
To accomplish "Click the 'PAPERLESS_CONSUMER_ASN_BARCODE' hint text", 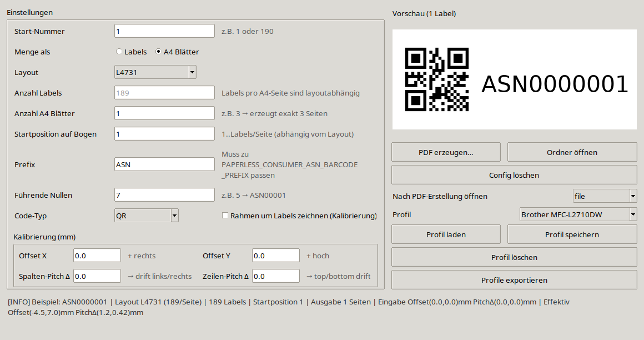I will click(290, 164).
